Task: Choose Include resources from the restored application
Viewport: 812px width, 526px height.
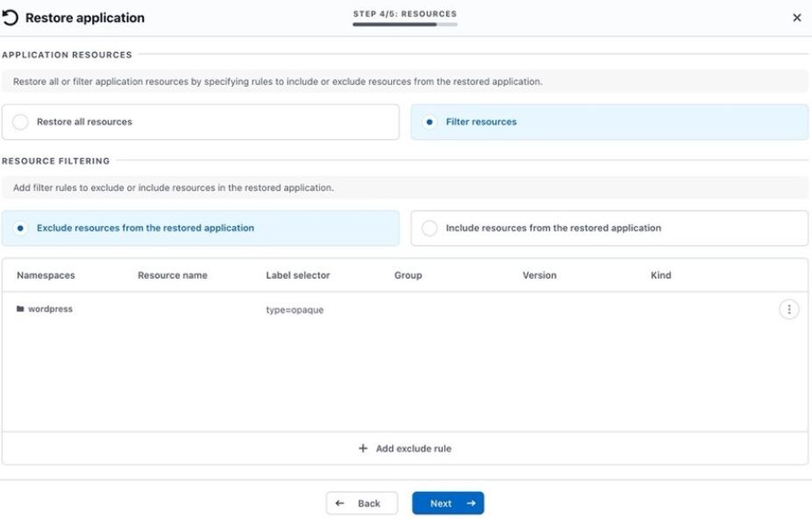Action: coord(429,228)
